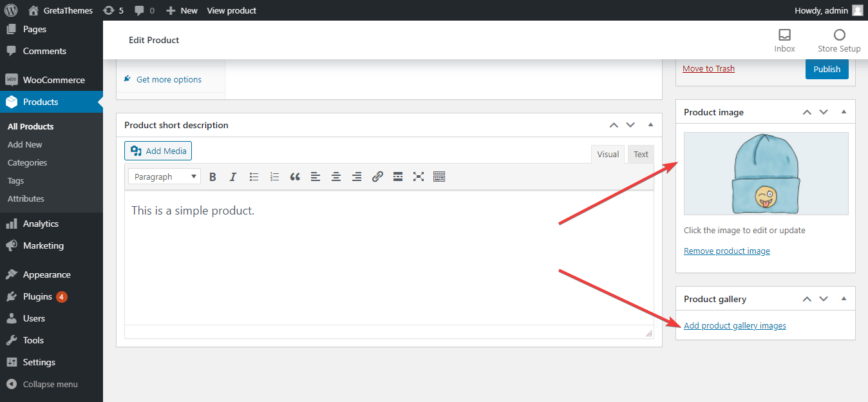Viewport: 868px width, 402px height.
Task: Move Product gallery panel down
Action: pyautogui.click(x=824, y=299)
